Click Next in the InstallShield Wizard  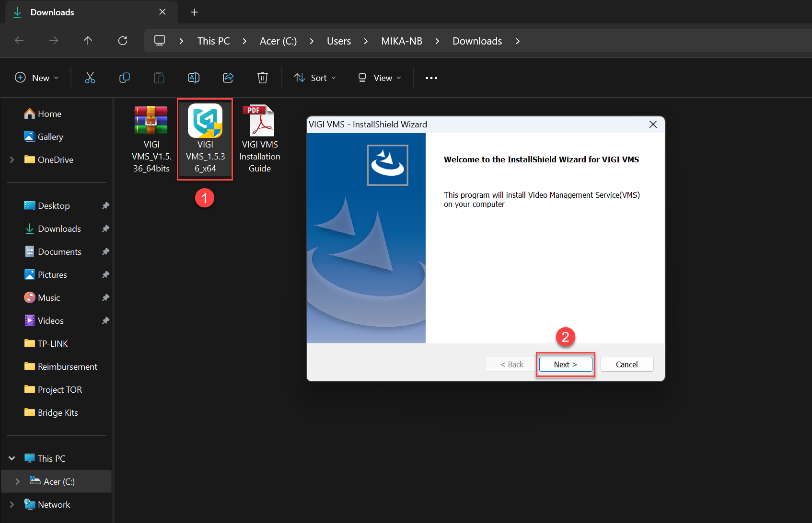tap(566, 364)
